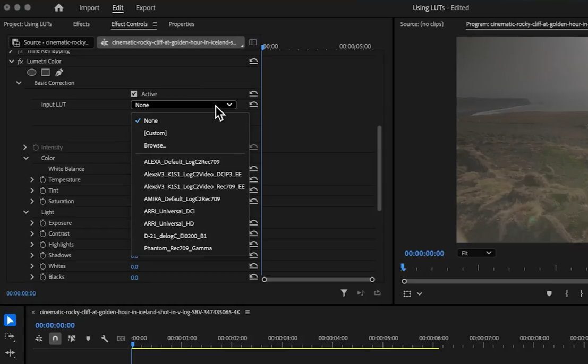Reset the Input LUT parameter
The height and width of the screenshot is (364, 588).
253,105
